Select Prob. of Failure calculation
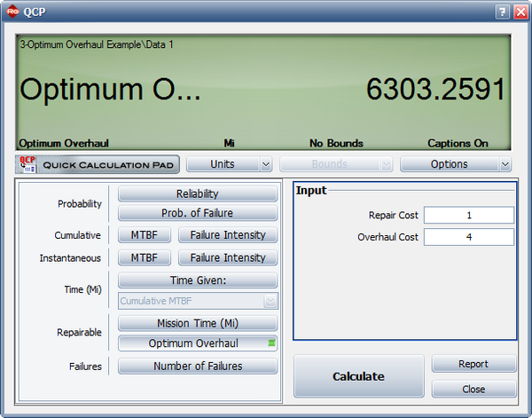 click(x=198, y=213)
